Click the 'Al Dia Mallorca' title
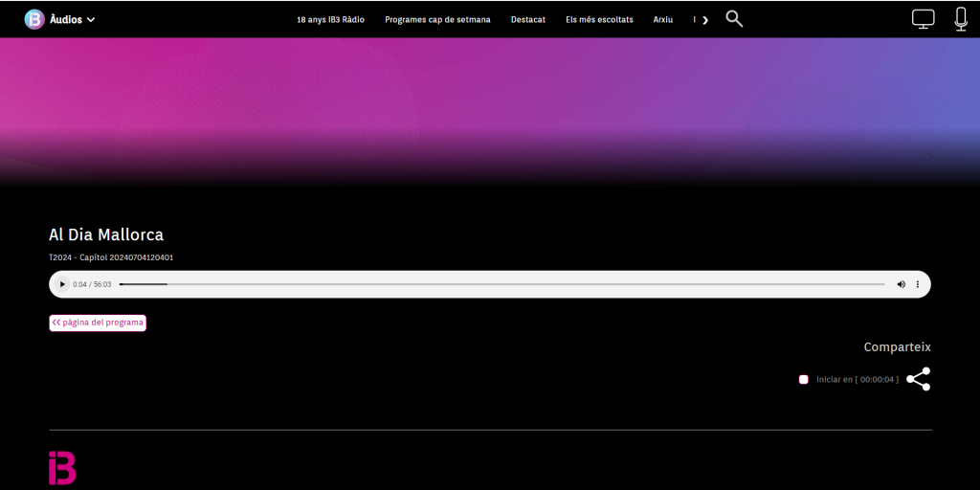This screenshot has width=980, height=490. pos(106,234)
